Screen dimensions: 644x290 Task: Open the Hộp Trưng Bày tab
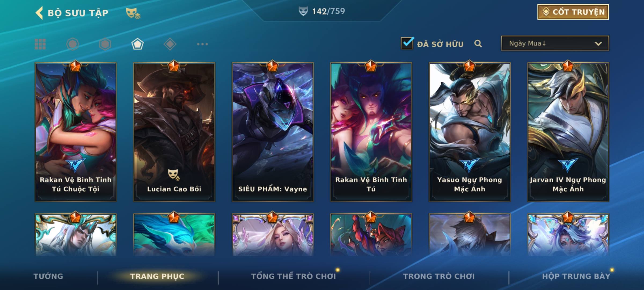pos(576,276)
